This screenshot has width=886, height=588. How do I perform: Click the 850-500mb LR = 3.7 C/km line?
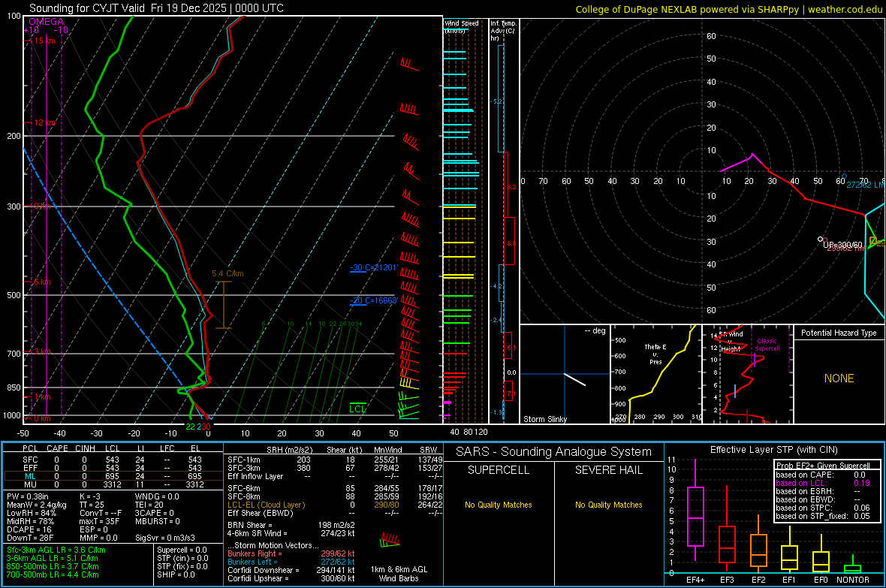(53, 566)
